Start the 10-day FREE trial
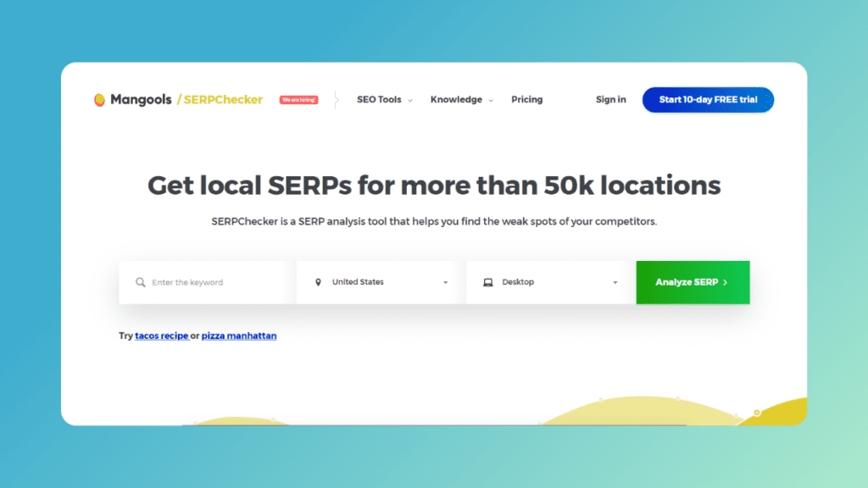This screenshot has height=488, width=868. pyautogui.click(x=708, y=100)
